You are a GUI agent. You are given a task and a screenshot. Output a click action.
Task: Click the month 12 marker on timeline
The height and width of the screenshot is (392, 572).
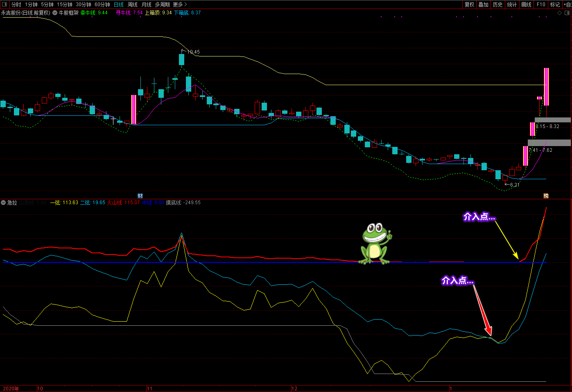pyautogui.click(x=294, y=388)
